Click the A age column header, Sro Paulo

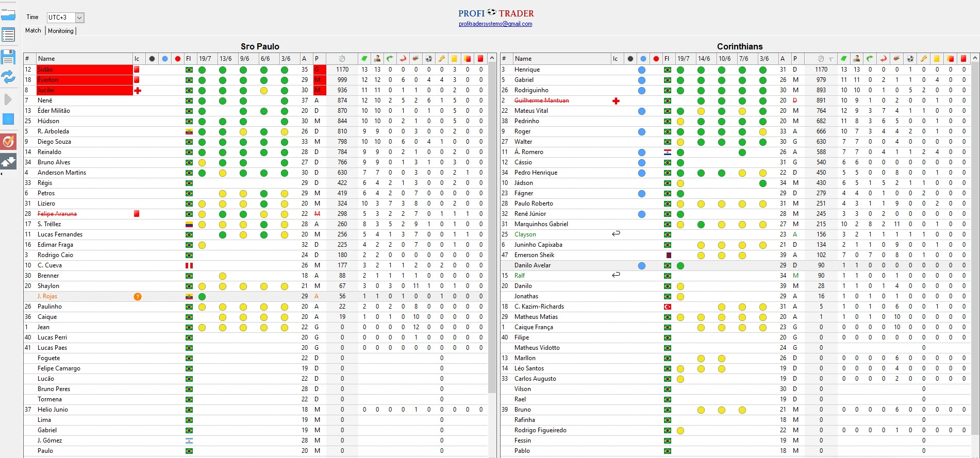coord(306,59)
